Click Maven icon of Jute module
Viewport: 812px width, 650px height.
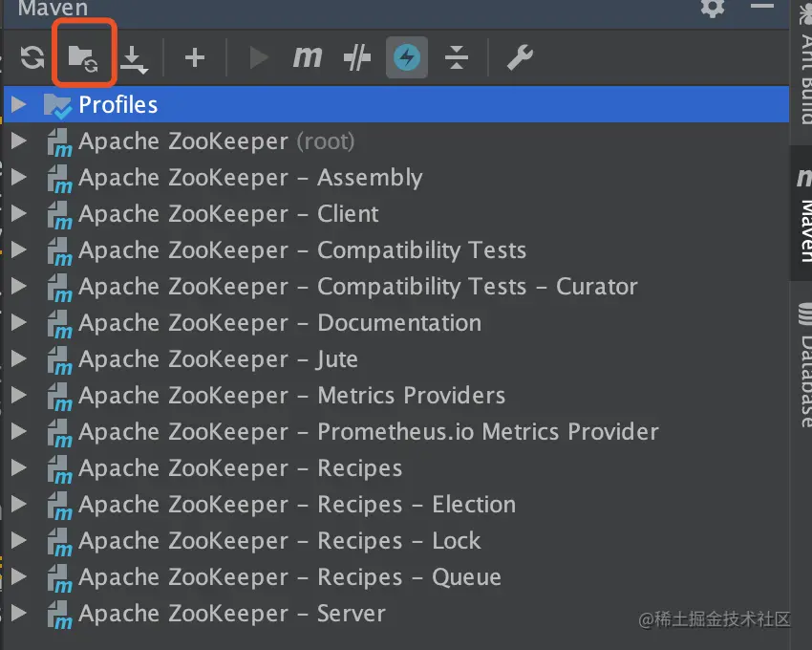[x=59, y=360]
